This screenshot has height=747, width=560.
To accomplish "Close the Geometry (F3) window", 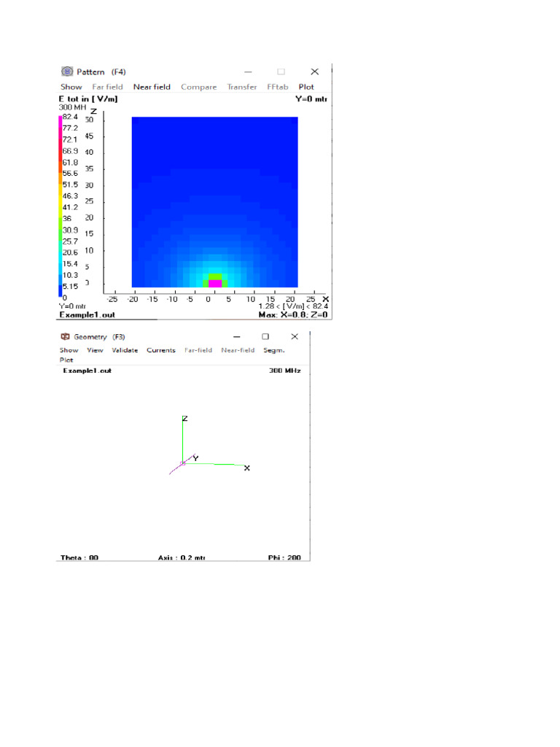I will point(295,336).
